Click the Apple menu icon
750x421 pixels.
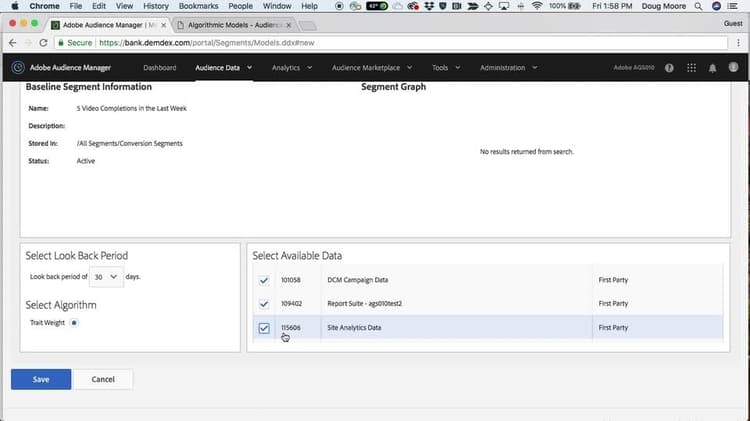(15, 6)
